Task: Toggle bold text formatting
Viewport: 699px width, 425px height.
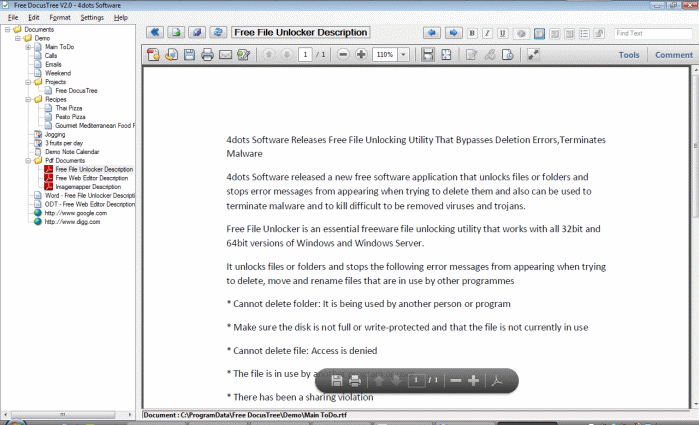Action: [473, 33]
